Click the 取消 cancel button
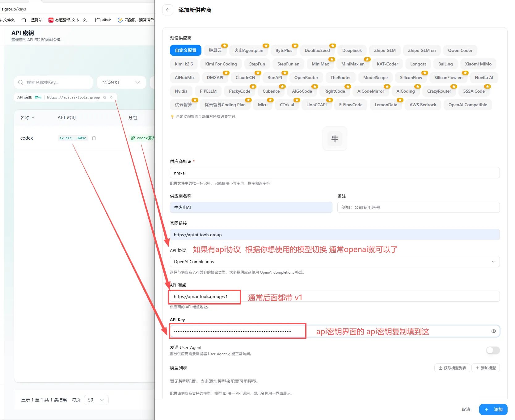The height and width of the screenshot is (420, 515). 466,409
